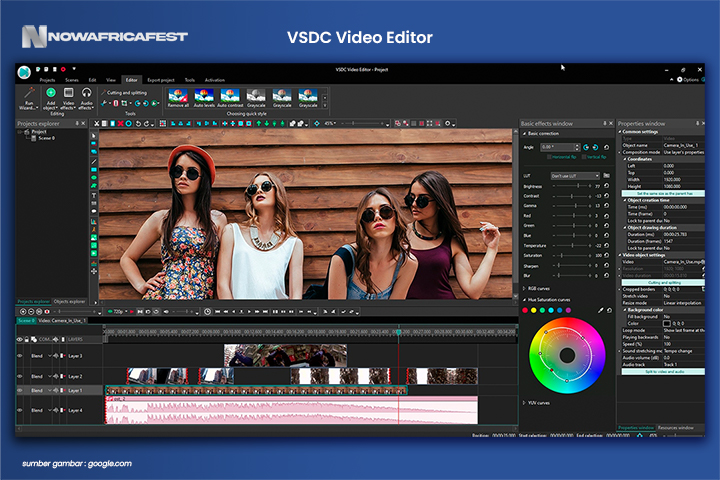Click the Angle input field
The image size is (720, 480).
(x=557, y=147)
